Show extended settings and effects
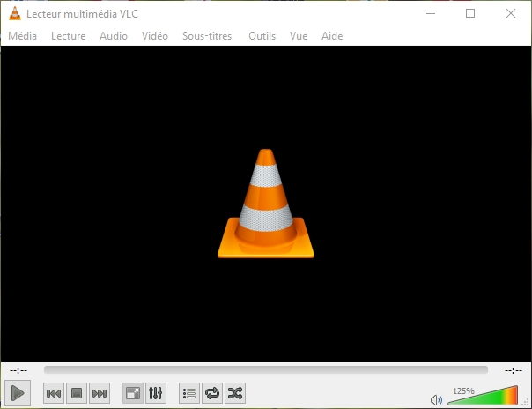The height and width of the screenshot is (409, 532). (x=155, y=393)
